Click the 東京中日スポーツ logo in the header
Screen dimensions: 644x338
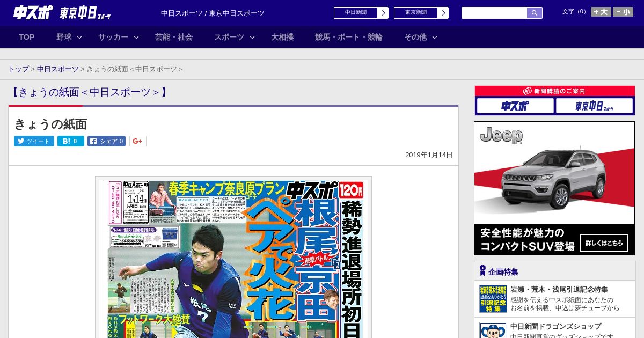pyautogui.click(x=86, y=13)
